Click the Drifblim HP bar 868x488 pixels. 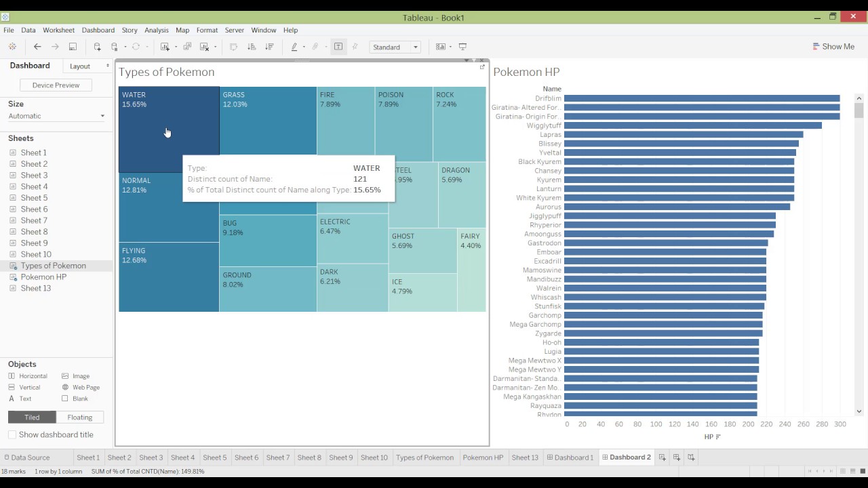[702, 99]
